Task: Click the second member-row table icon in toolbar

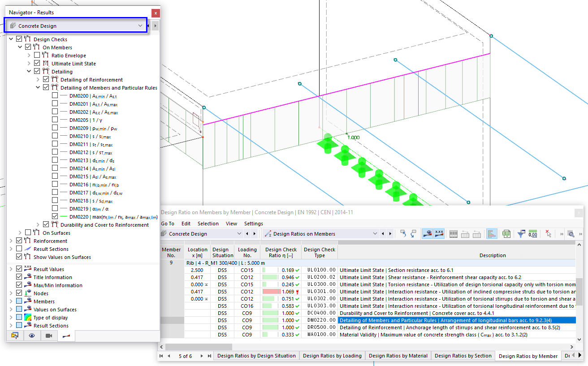Action: coord(477,233)
